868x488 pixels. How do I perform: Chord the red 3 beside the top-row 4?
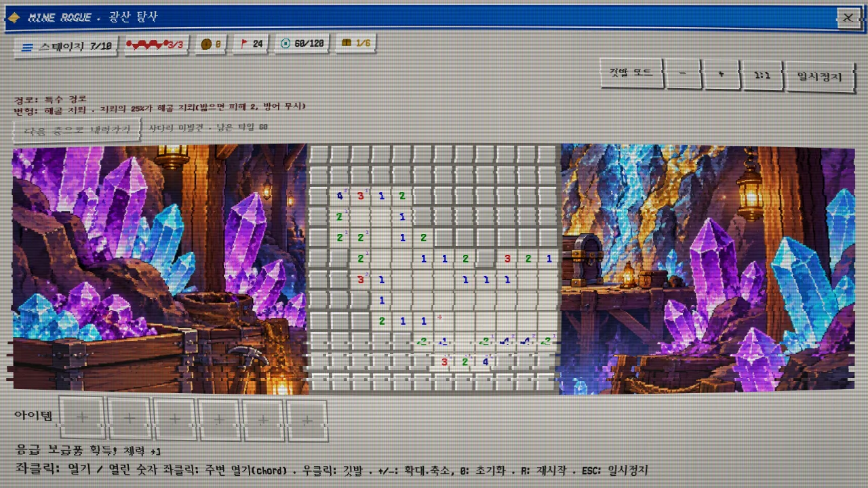[361, 196]
